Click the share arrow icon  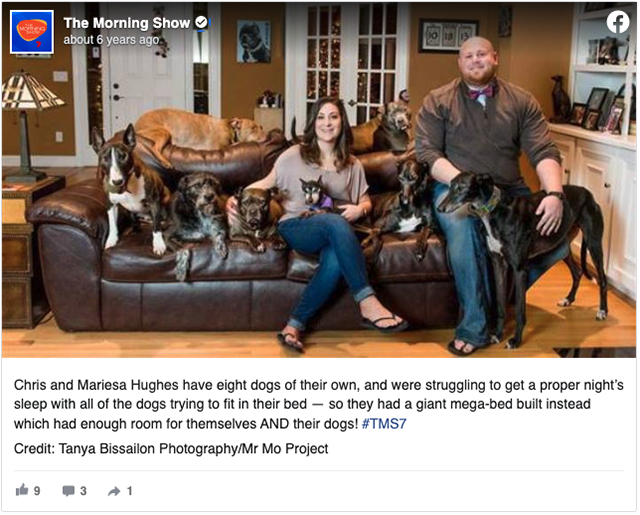114,491
